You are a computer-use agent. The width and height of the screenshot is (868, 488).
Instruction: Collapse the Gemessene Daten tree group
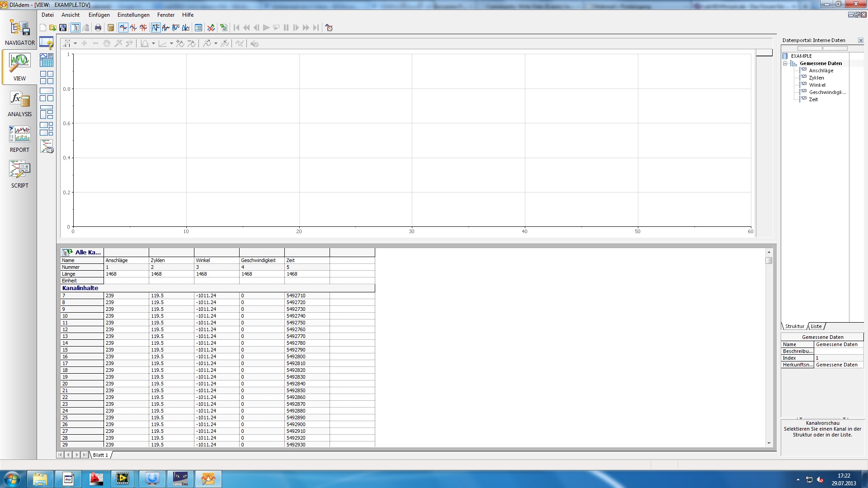click(785, 64)
